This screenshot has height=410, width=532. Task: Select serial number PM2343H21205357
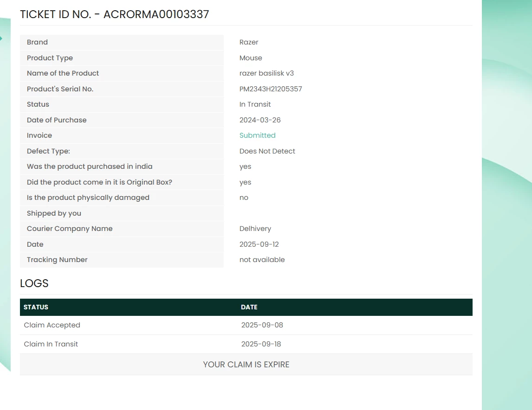coord(271,89)
